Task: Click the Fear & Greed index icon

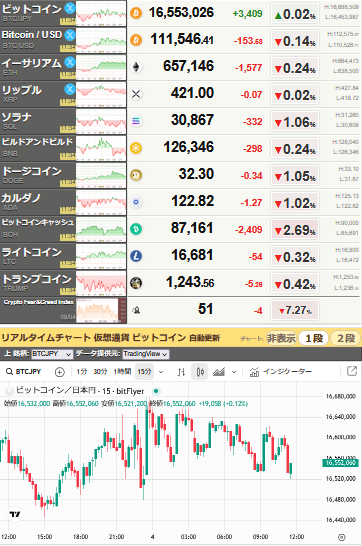Action: [x=136, y=310]
